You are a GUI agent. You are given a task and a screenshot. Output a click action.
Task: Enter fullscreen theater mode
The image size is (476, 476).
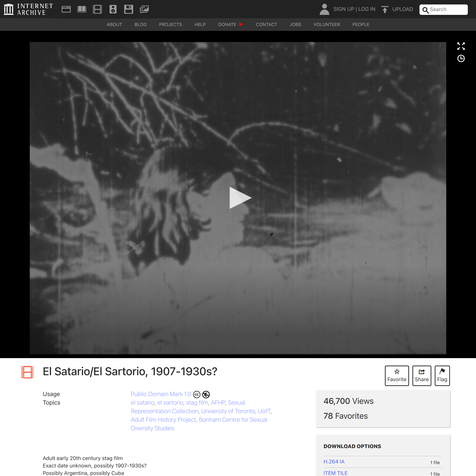click(x=461, y=46)
